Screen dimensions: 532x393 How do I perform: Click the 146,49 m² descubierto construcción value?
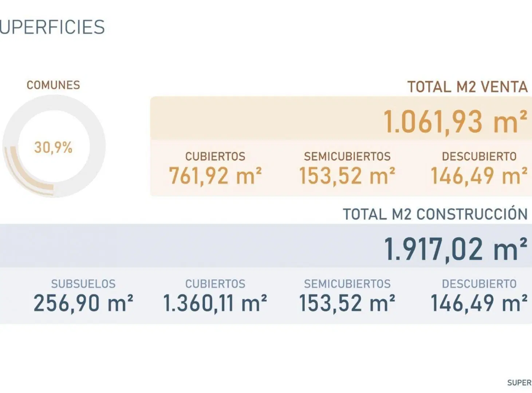pyautogui.click(x=479, y=303)
